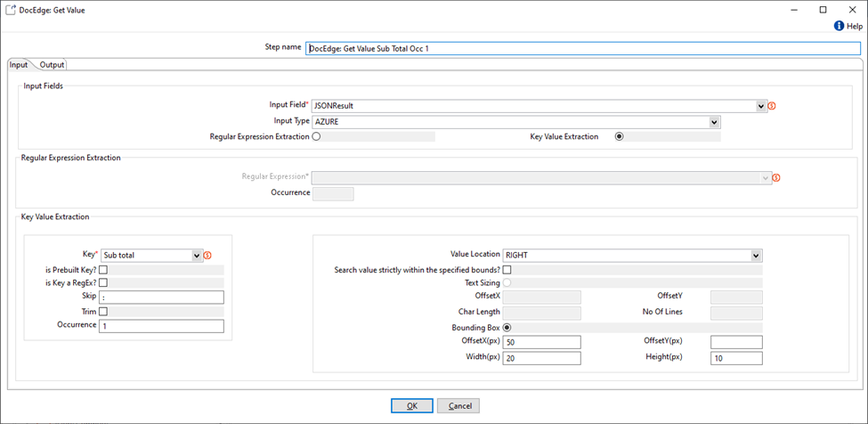This screenshot has height=424, width=868.
Task: Select the Input tab
Action: click(x=19, y=65)
